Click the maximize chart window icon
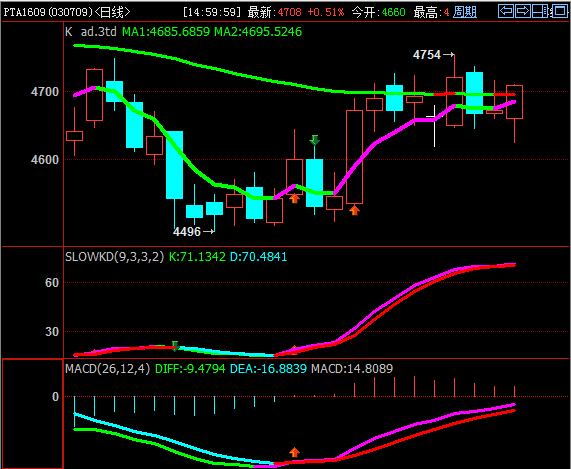The image size is (571, 469). pos(559,11)
